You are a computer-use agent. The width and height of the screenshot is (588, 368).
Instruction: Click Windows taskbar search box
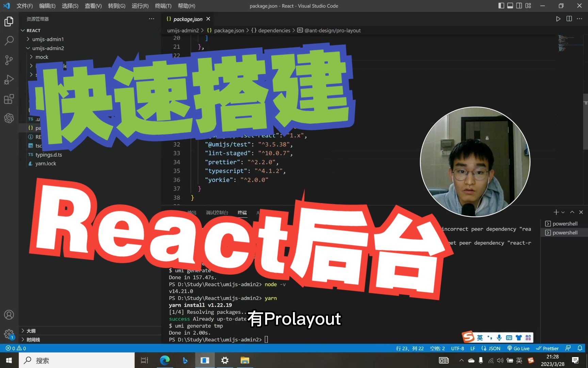point(77,360)
